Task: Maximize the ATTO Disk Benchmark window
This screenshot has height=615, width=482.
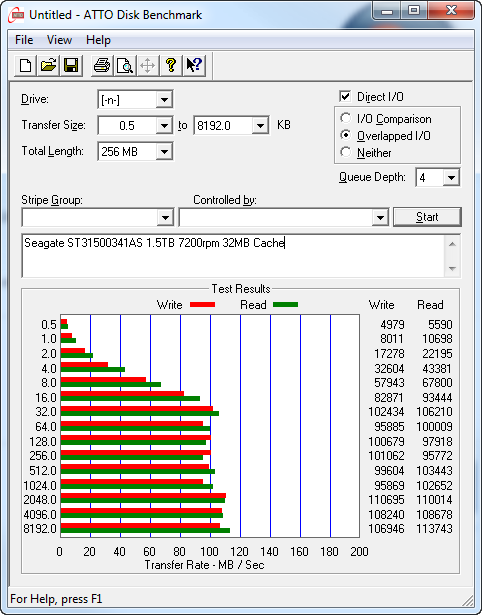Action: [x=414, y=11]
